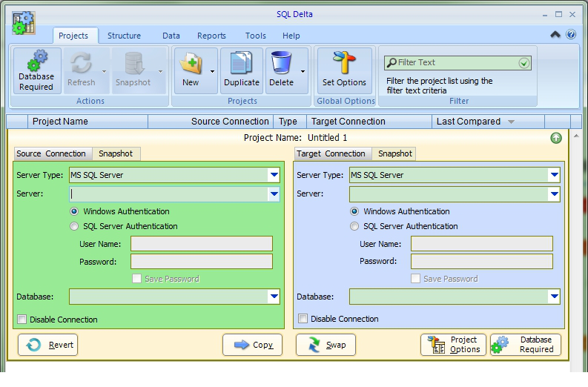This screenshot has width=588, height=387.
Task: Sort by Source Connection column header
Action: (x=211, y=122)
